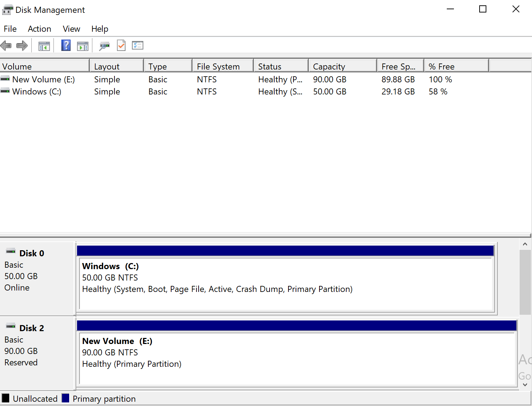Open the File menu
This screenshot has height=406, width=532.
(x=10, y=29)
